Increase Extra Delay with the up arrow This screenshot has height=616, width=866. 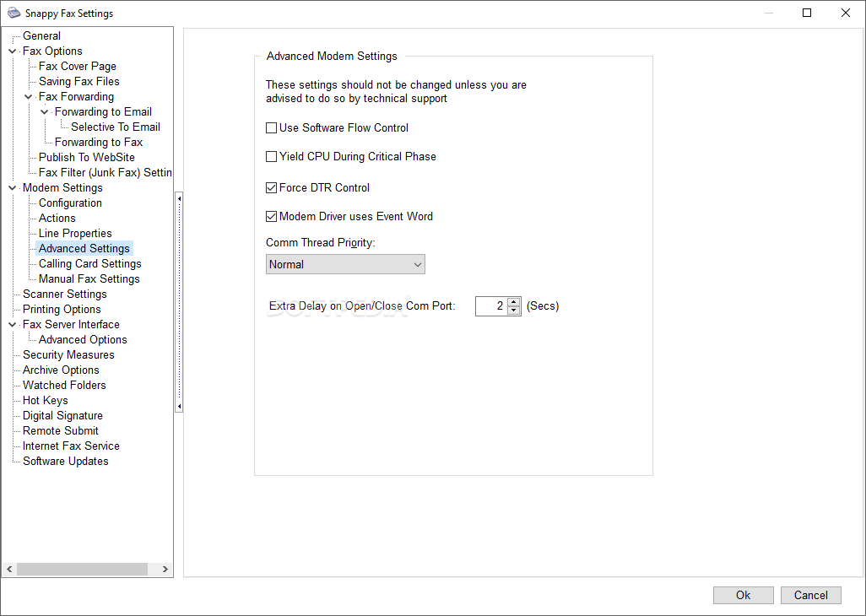click(x=514, y=302)
